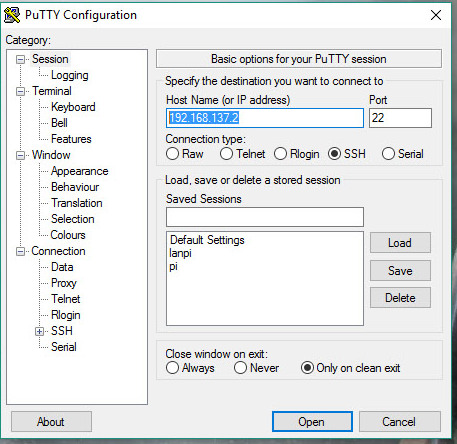Go to the Colours settings category

click(68, 235)
